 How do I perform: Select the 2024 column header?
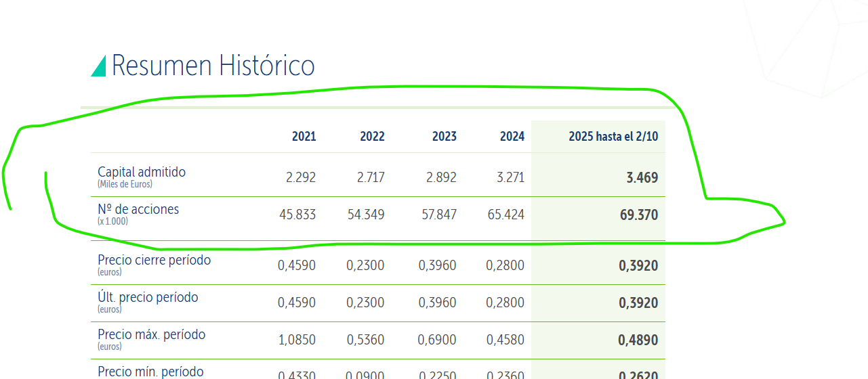click(512, 137)
